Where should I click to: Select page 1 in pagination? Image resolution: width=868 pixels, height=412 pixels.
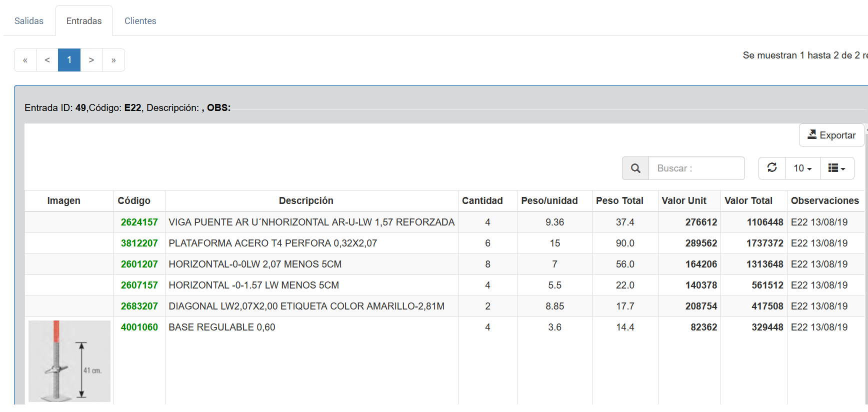coord(69,60)
